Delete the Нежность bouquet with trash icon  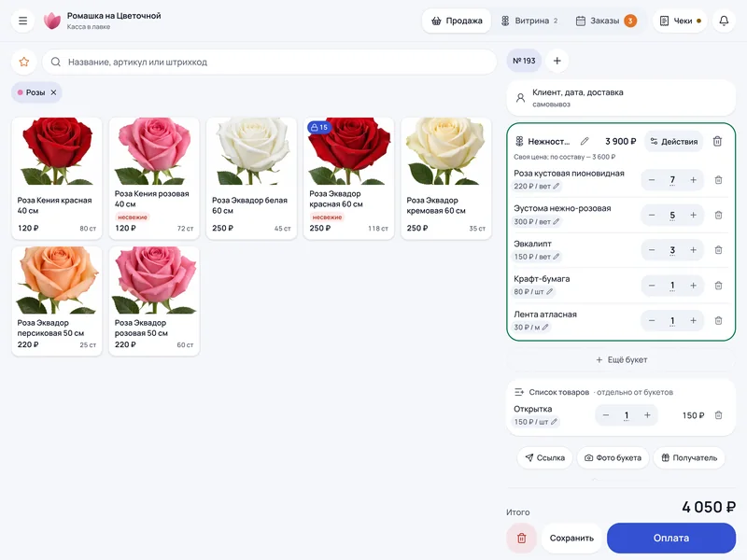coord(717,142)
